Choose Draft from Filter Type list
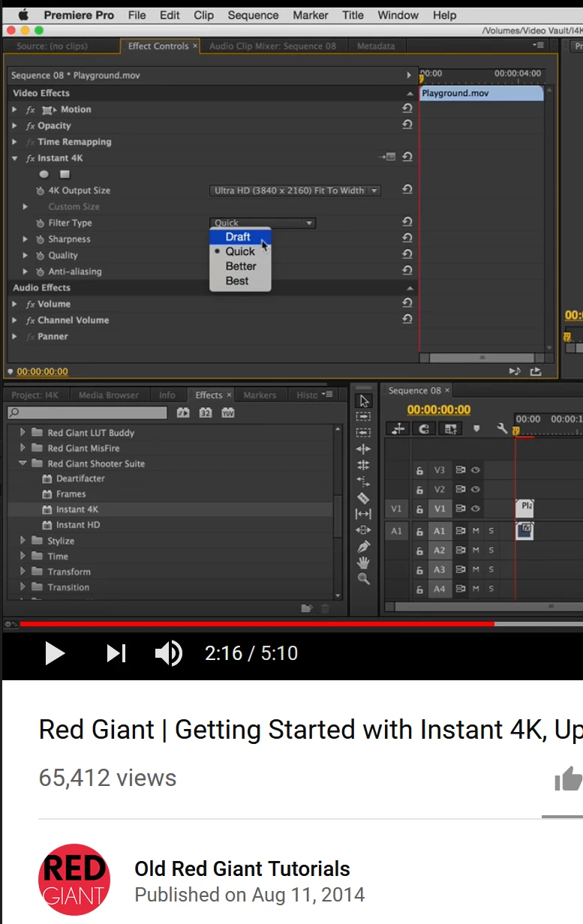Screen dimensions: 583x924 (x=240, y=237)
